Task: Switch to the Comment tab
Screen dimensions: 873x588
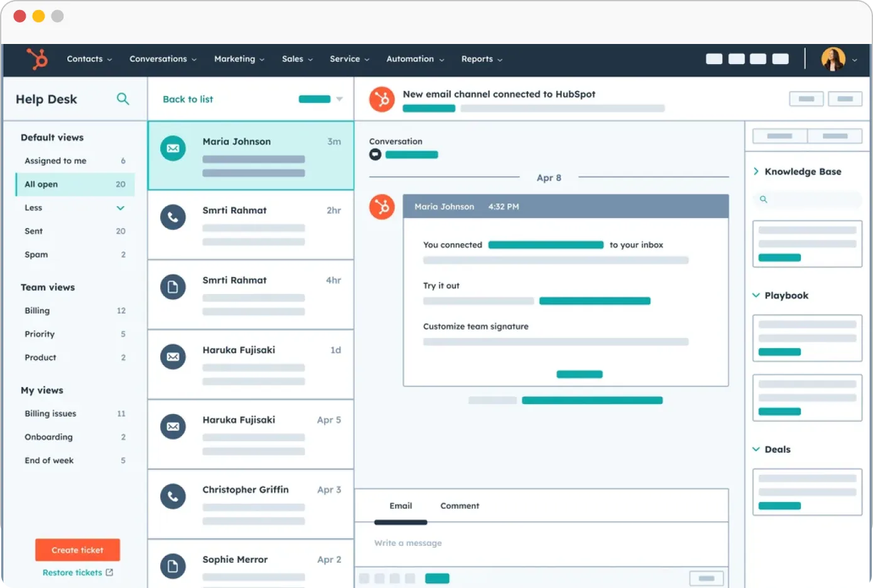Action: tap(459, 506)
